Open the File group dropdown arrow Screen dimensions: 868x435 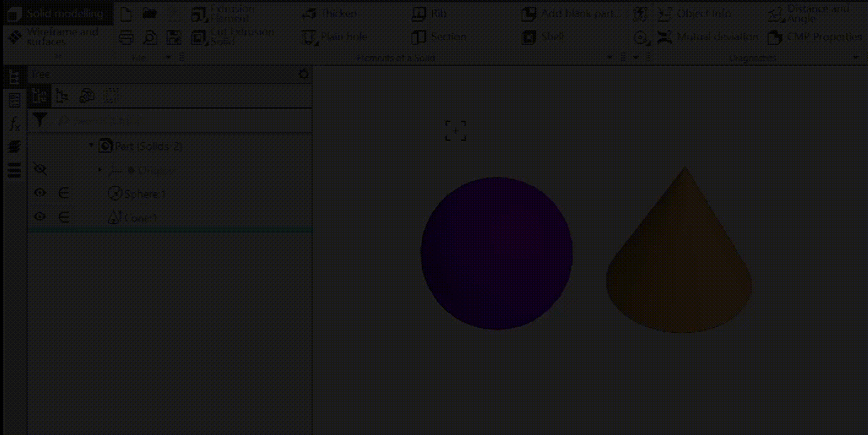(x=169, y=58)
